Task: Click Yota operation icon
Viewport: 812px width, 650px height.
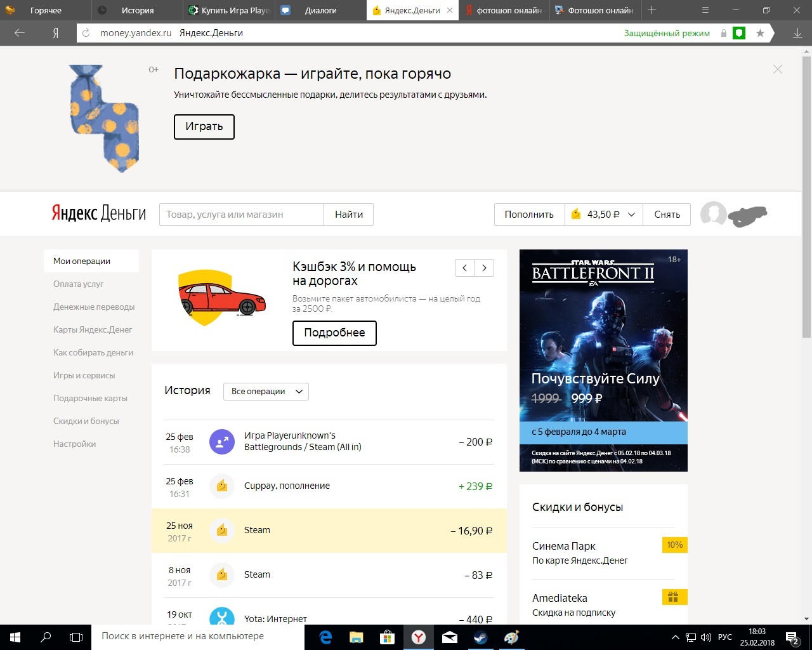Action: click(x=222, y=616)
